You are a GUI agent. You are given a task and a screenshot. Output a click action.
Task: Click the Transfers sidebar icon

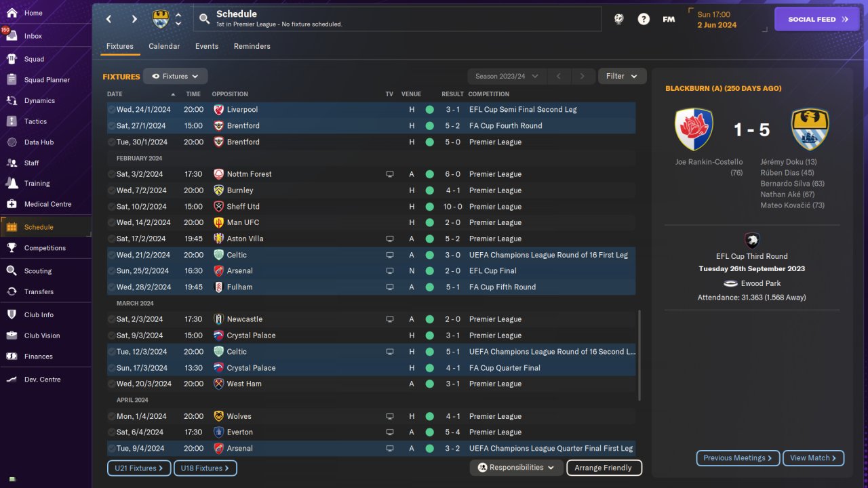(12, 291)
